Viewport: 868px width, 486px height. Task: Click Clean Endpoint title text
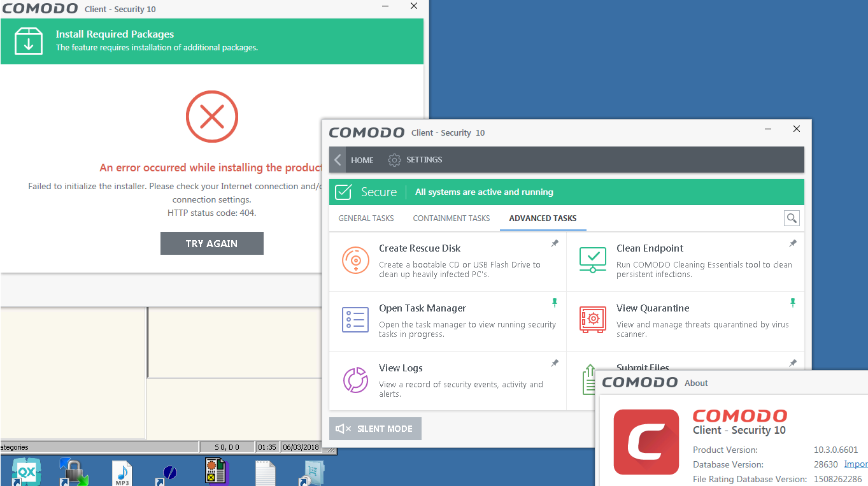click(650, 248)
